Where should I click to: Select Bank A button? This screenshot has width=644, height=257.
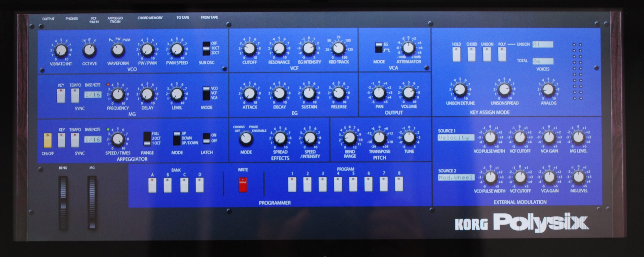click(x=152, y=185)
